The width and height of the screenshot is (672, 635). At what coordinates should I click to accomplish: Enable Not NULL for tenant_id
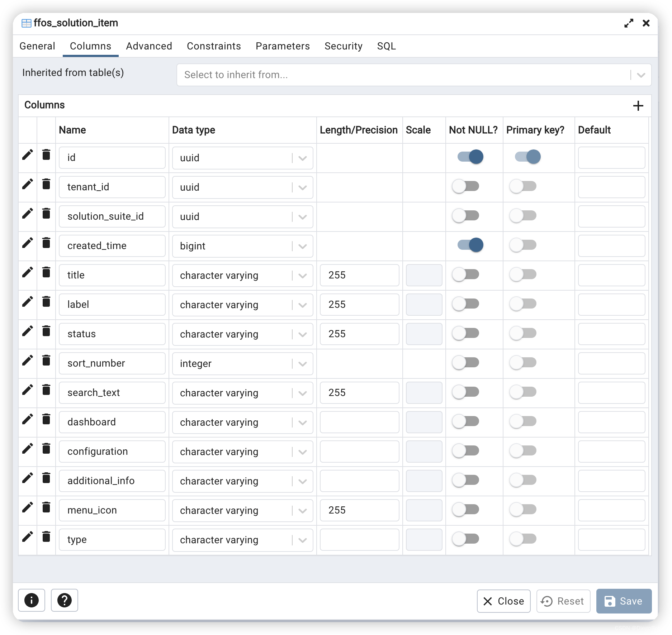[465, 186]
